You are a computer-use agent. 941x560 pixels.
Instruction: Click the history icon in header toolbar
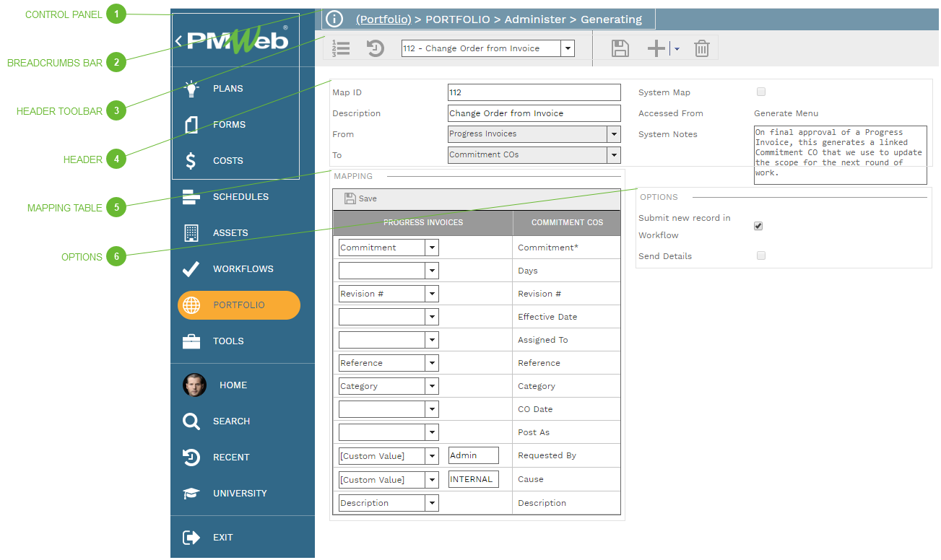pos(376,48)
